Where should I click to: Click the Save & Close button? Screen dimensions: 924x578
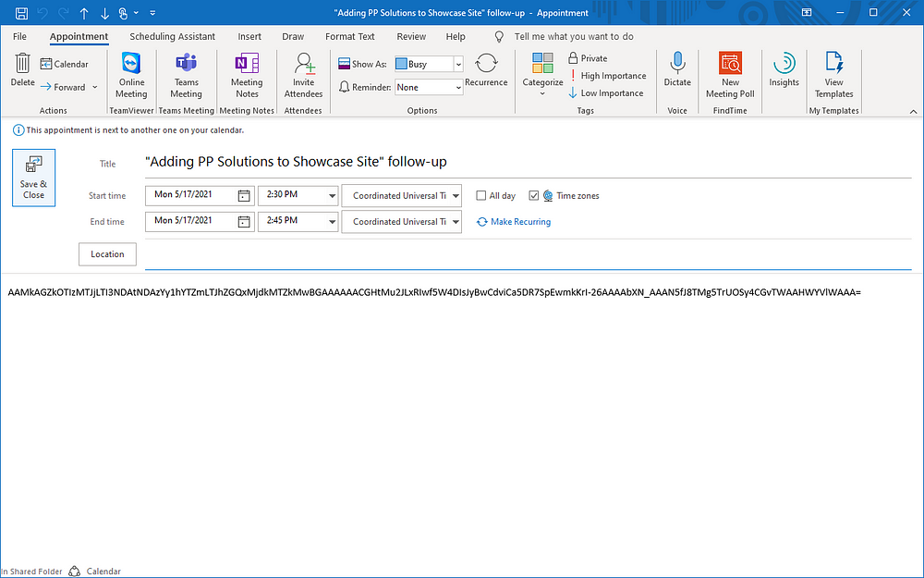click(x=33, y=178)
